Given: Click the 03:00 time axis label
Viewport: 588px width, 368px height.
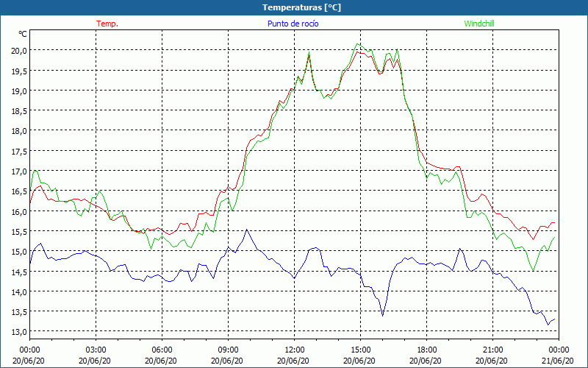Looking at the screenshot, I should (96, 350).
